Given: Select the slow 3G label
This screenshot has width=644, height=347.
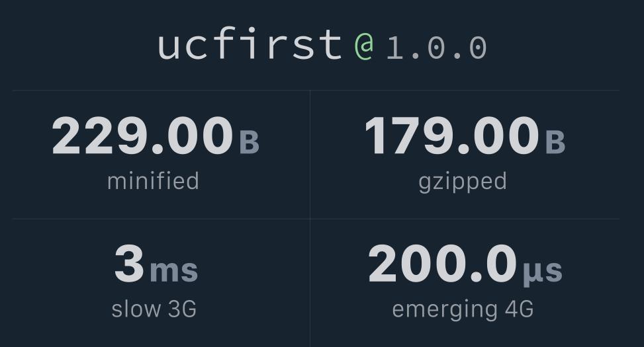Looking at the screenshot, I should click(154, 309).
